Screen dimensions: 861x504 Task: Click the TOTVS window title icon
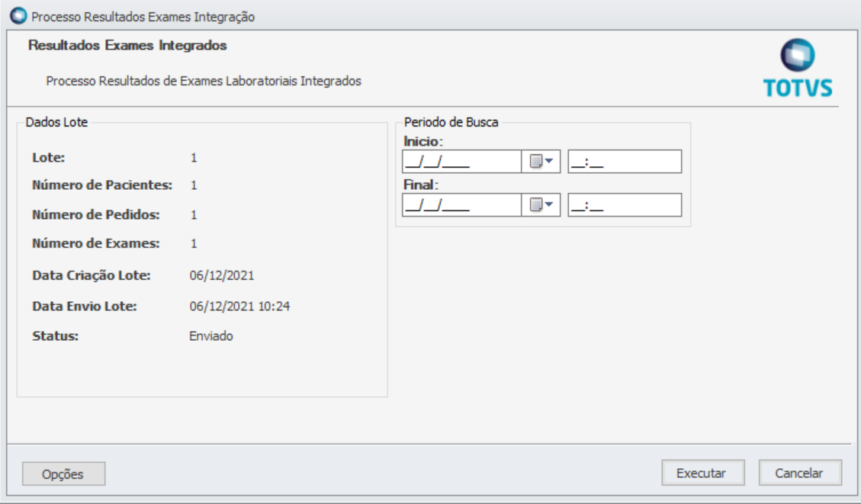tap(18, 16)
